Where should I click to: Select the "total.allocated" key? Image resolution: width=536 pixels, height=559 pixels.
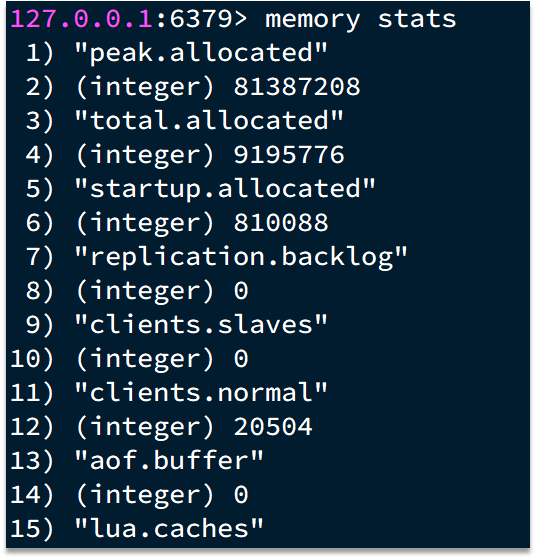tap(209, 120)
